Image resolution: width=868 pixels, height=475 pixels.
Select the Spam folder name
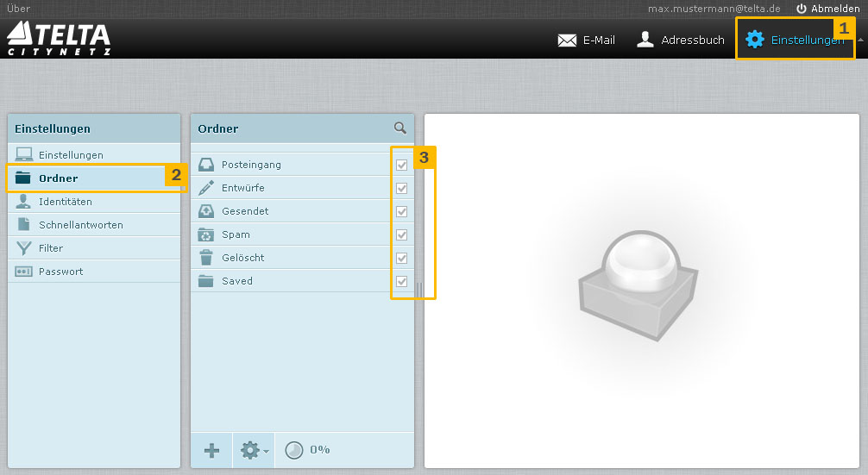coord(236,234)
